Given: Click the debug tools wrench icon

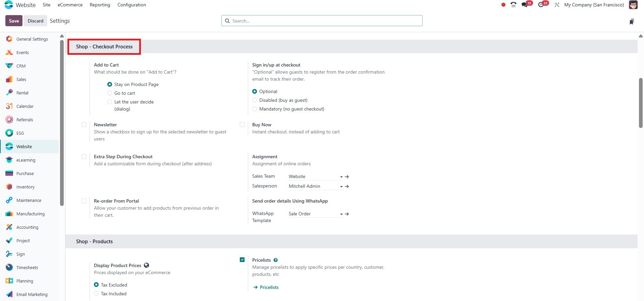Looking at the screenshot, I should [557, 5].
